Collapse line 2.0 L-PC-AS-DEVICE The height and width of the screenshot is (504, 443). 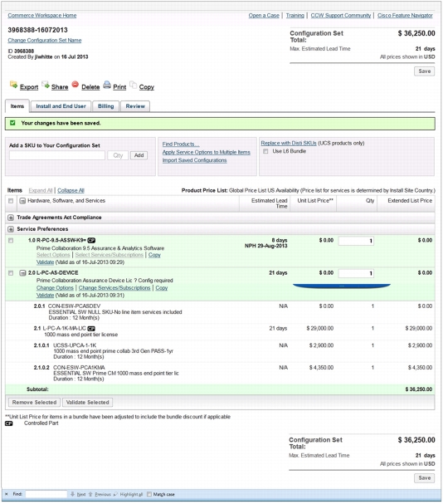pyautogui.click(x=22, y=273)
